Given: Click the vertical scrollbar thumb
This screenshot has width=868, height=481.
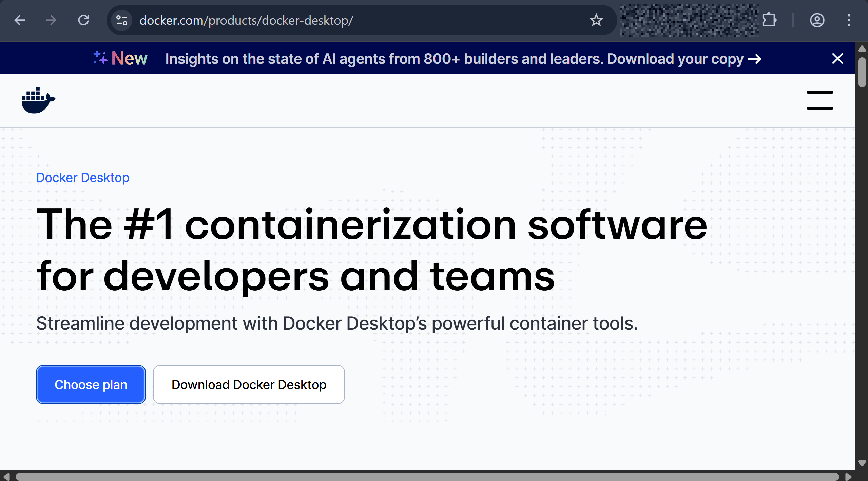Looking at the screenshot, I should pos(862,73).
